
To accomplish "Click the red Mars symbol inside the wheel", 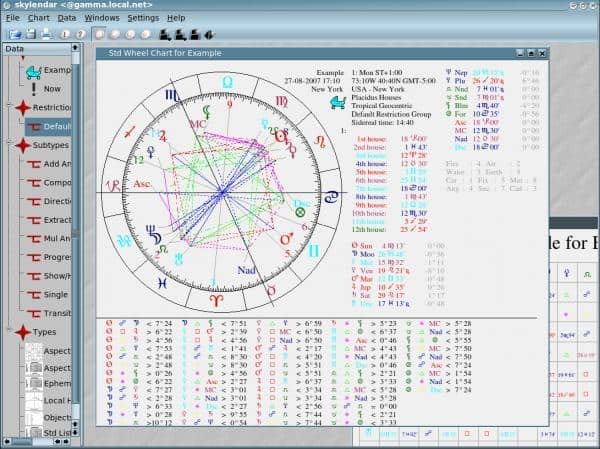I will click(x=287, y=239).
